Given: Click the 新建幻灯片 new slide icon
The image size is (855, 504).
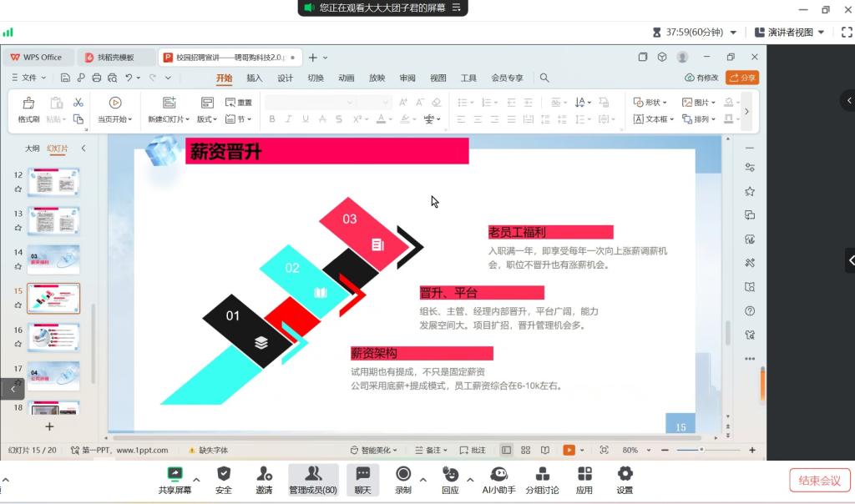Looking at the screenshot, I should coord(169,103).
